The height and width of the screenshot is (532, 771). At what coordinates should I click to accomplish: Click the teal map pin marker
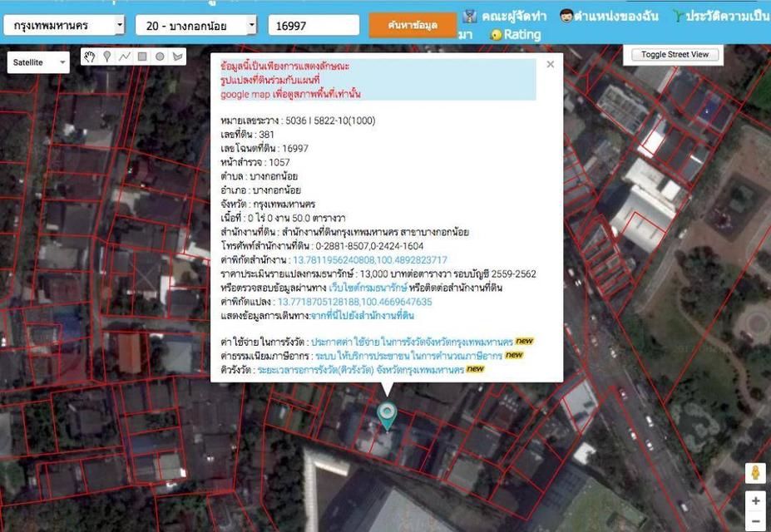387,416
